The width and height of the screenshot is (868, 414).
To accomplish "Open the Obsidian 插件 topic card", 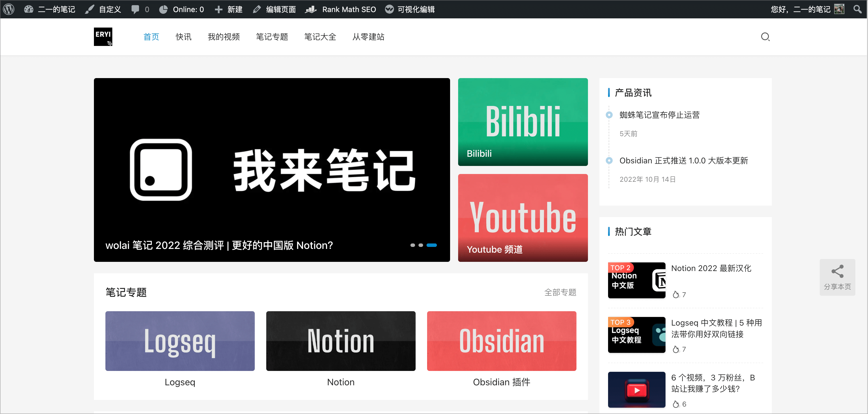I will [x=502, y=341].
